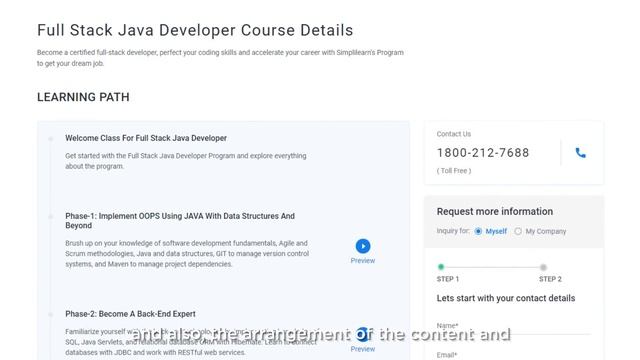Click the LEARNING PATH heading
Screen dimensions: 640x360
(83, 97)
